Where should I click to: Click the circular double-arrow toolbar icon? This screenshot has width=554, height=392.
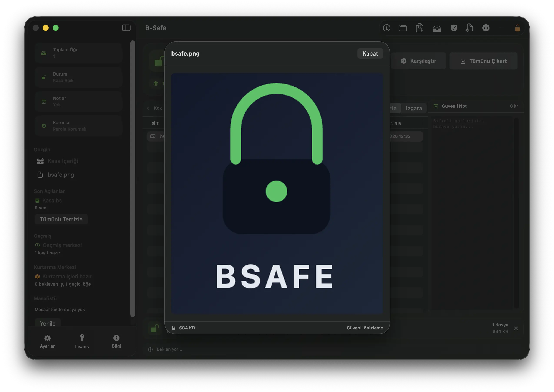point(486,28)
